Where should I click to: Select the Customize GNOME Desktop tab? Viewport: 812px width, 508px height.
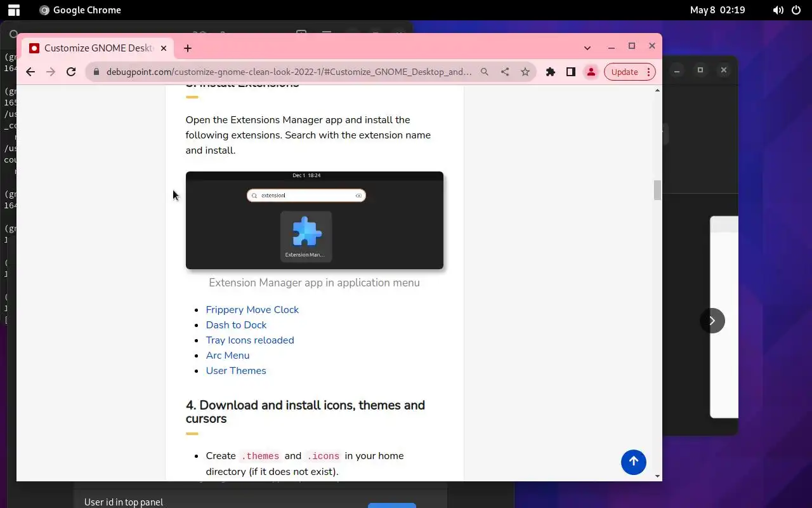pos(98,48)
